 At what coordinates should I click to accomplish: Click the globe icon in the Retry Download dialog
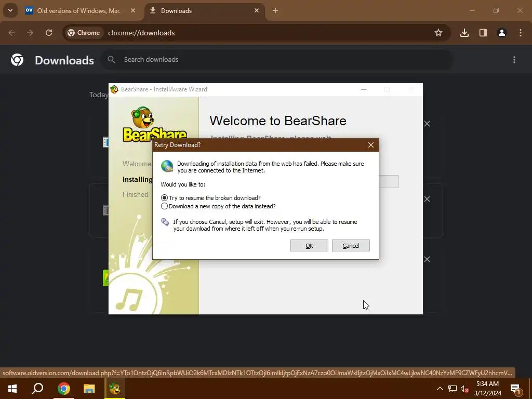pos(167,166)
